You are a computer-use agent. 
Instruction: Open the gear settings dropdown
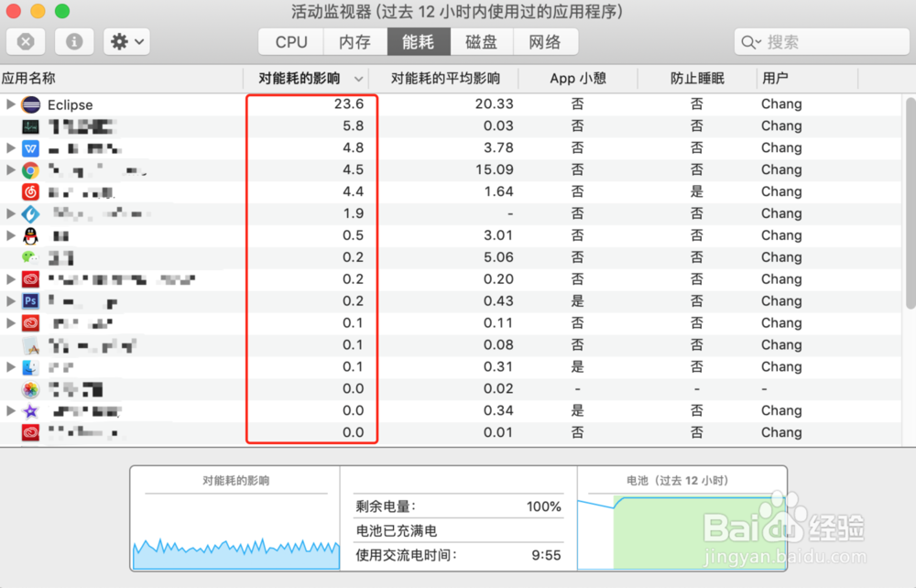pyautogui.click(x=126, y=40)
